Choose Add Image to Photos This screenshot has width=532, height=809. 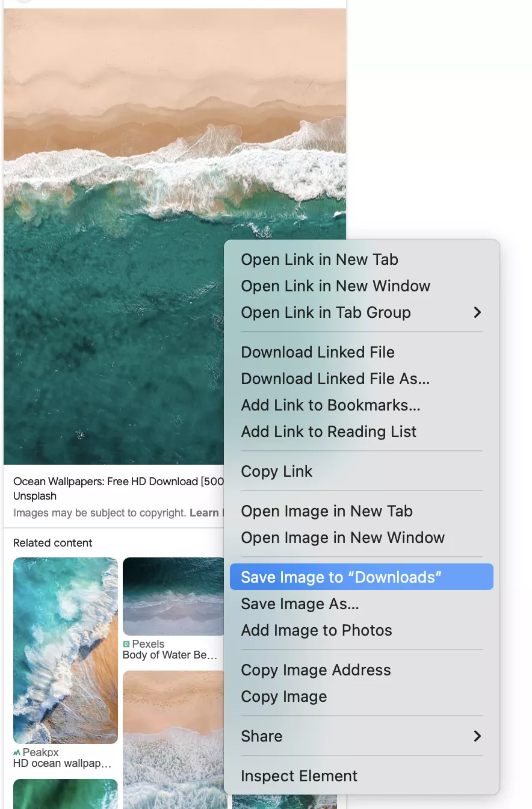click(316, 630)
